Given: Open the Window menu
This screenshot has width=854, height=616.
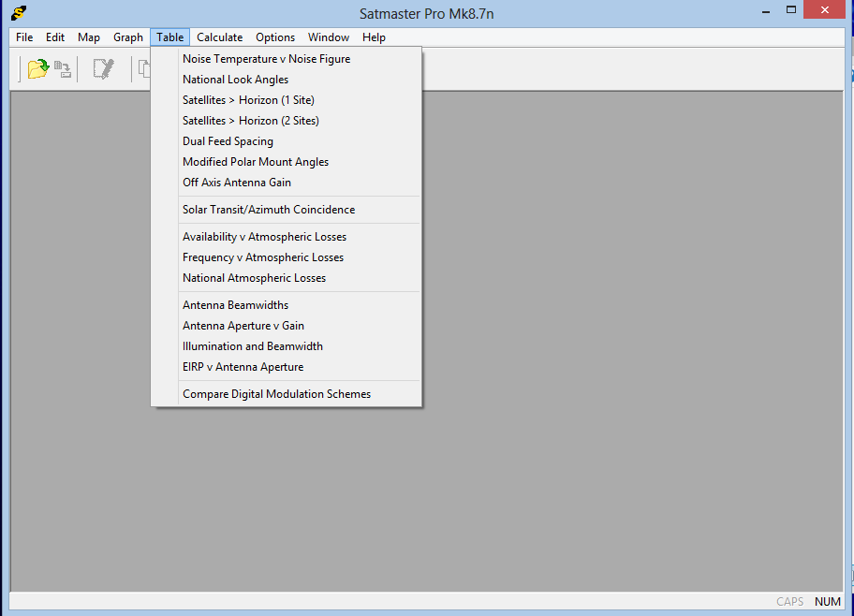Looking at the screenshot, I should tap(329, 37).
